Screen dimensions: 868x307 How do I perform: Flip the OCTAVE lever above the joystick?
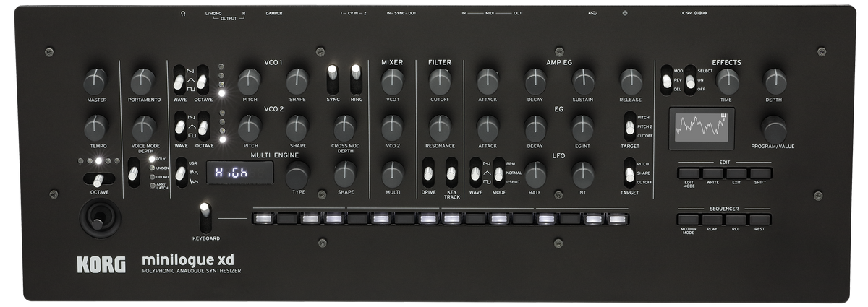(x=98, y=181)
